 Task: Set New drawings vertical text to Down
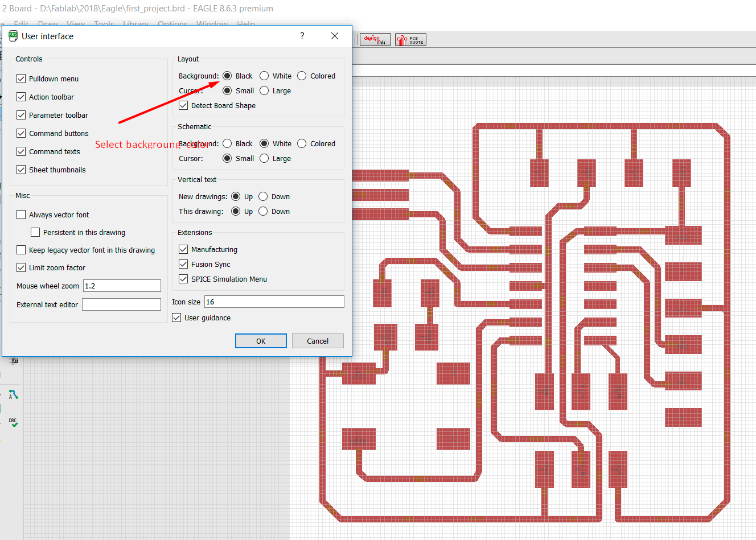tap(263, 196)
